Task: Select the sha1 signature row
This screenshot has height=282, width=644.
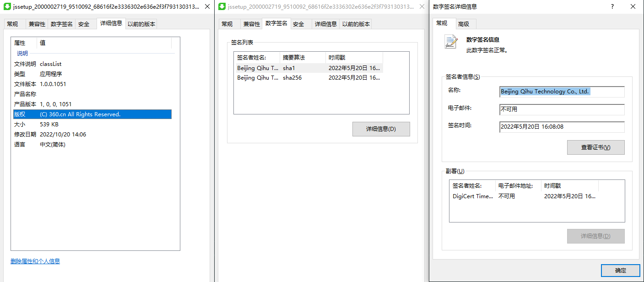Action: [308, 68]
